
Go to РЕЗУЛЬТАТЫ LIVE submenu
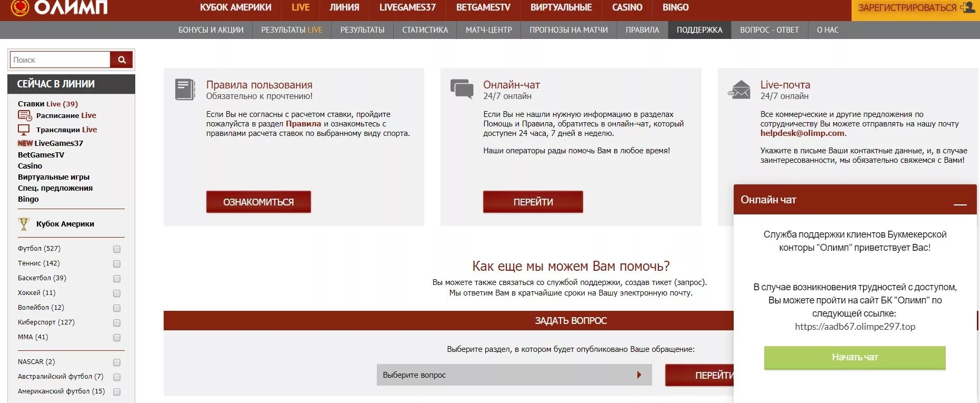292,30
